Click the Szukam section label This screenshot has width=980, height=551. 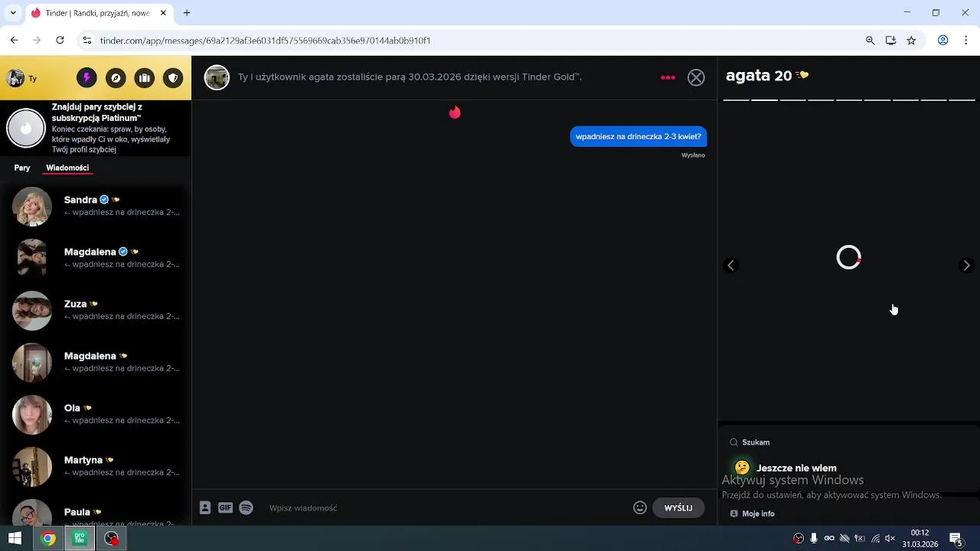click(756, 442)
